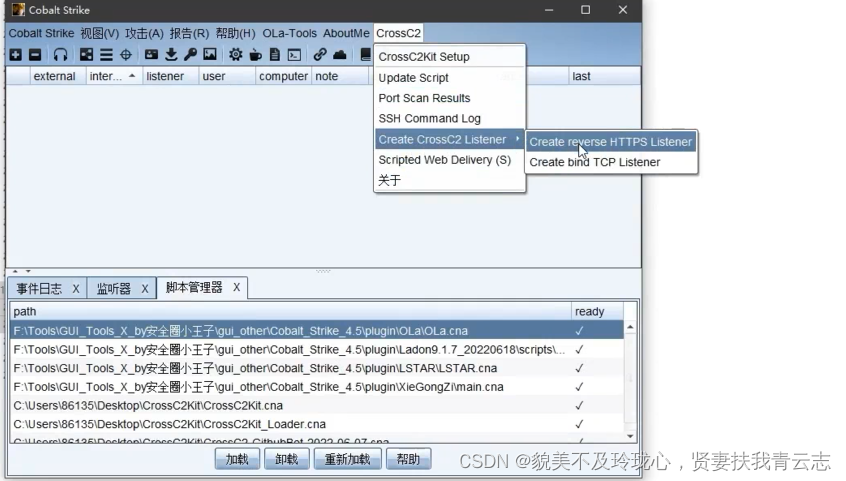Image resolution: width=846 pixels, height=481 pixels.
Task: Click the 重新加载 reload button
Action: (x=347, y=459)
